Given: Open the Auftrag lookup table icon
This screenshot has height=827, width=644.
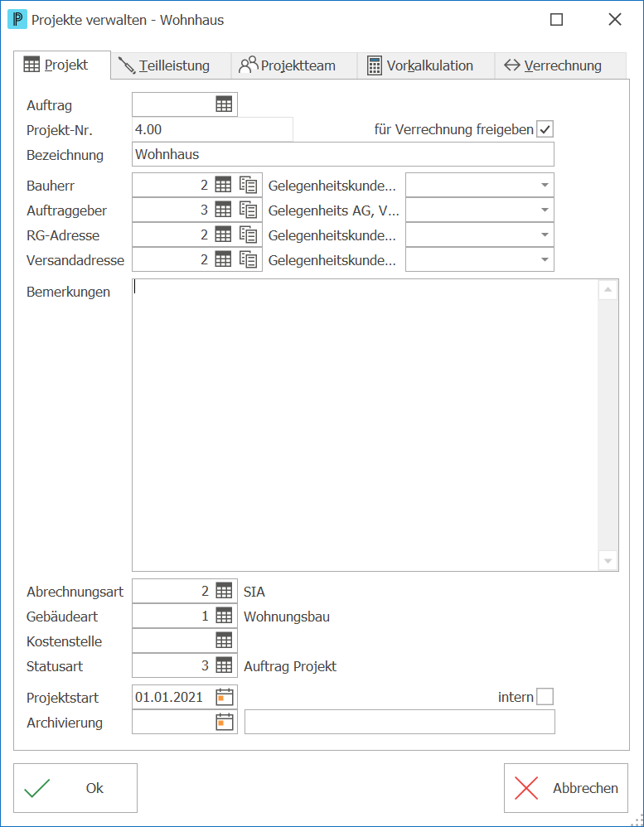Looking at the screenshot, I should pos(224,104).
